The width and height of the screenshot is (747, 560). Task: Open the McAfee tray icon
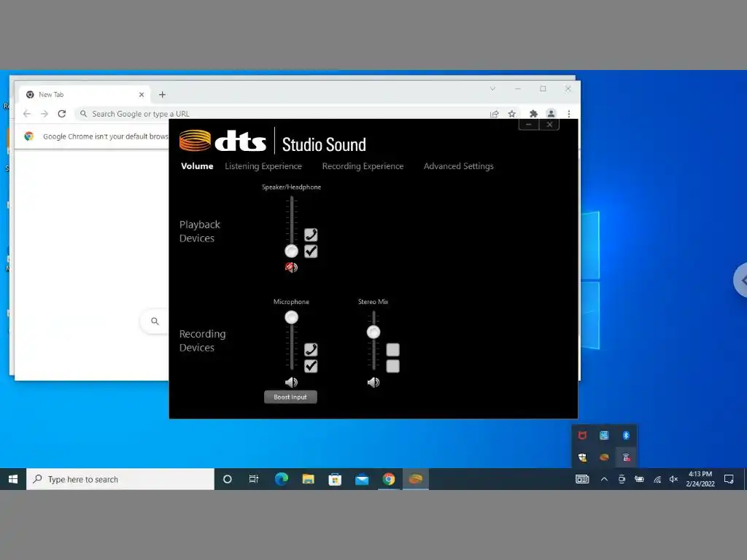coord(582,435)
